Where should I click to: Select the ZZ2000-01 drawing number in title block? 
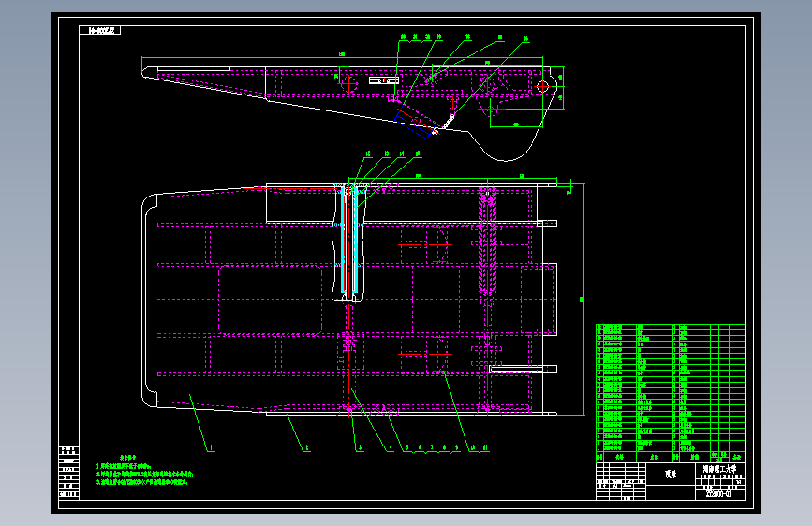tap(718, 494)
